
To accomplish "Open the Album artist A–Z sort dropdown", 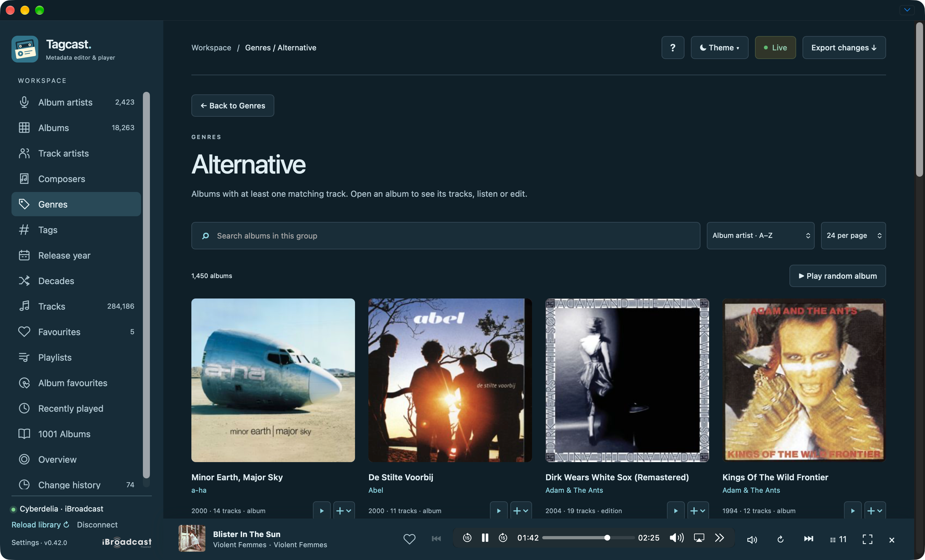I will click(x=760, y=236).
